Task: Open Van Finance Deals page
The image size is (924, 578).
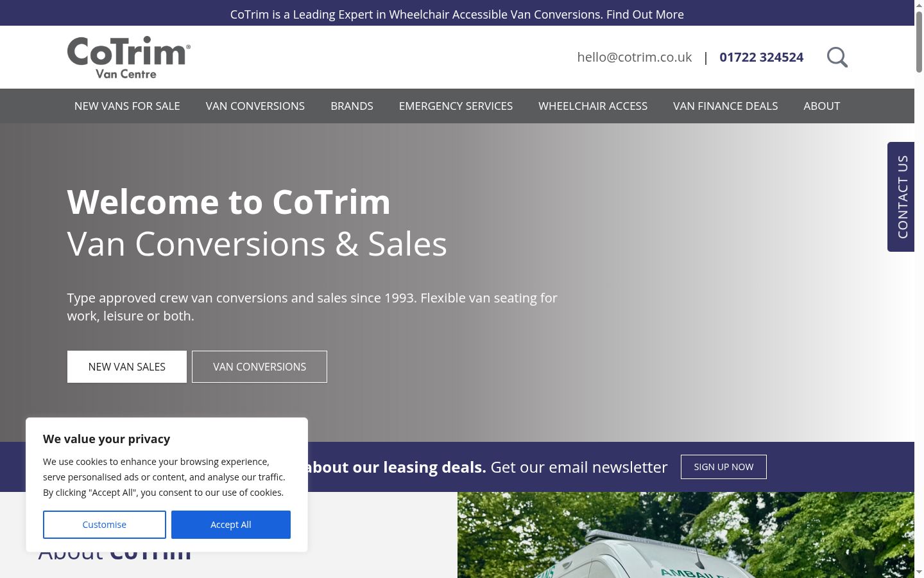Action: pos(726,106)
